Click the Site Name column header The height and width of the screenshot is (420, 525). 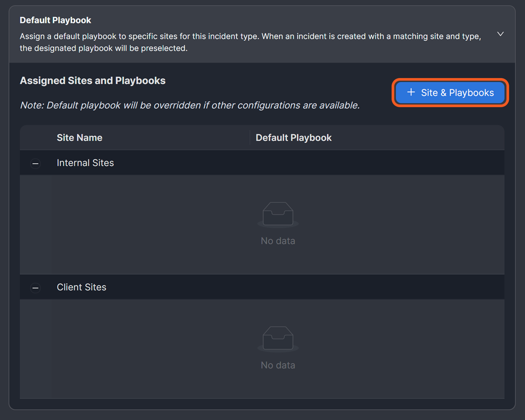[79, 138]
